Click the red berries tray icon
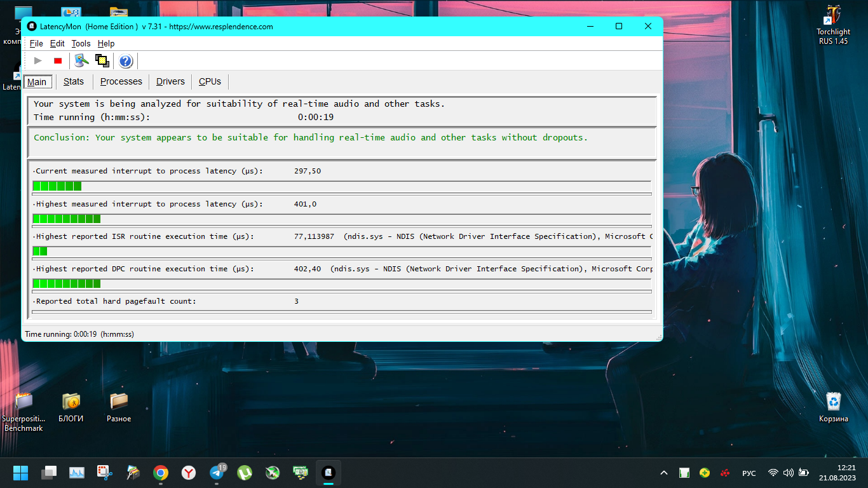This screenshot has height=488, width=868. 725,473
